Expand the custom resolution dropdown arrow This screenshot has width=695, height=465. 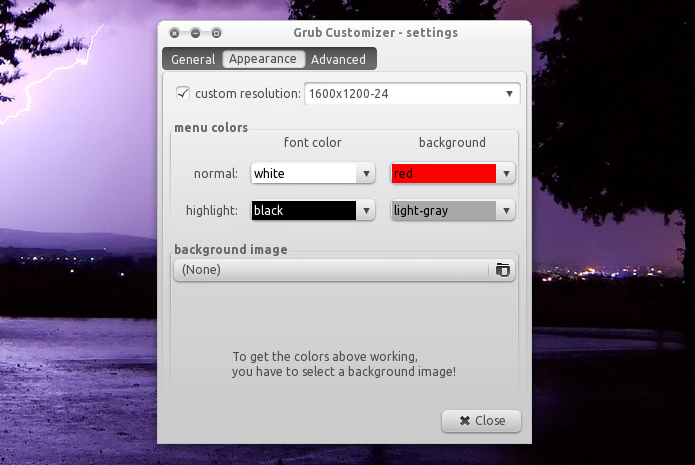[x=509, y=94]
